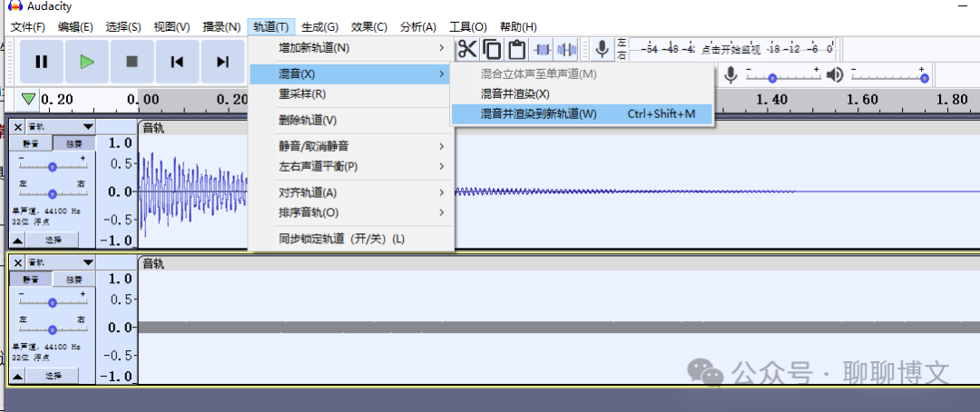
Task: Open the 视图(V) menu
Action: click(x=171, y=27)
